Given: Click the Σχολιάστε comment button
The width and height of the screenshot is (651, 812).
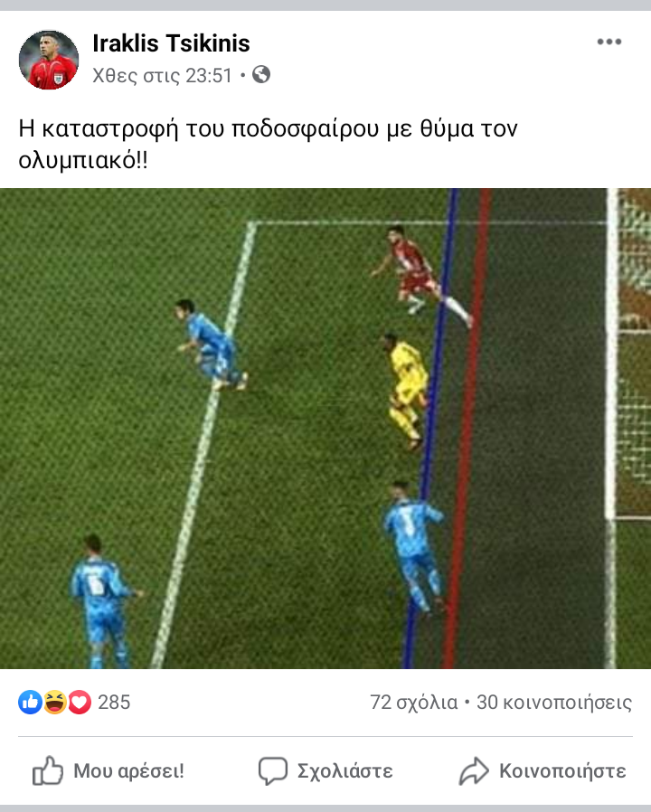Looking at the screenshot, I should pos(325,770).
